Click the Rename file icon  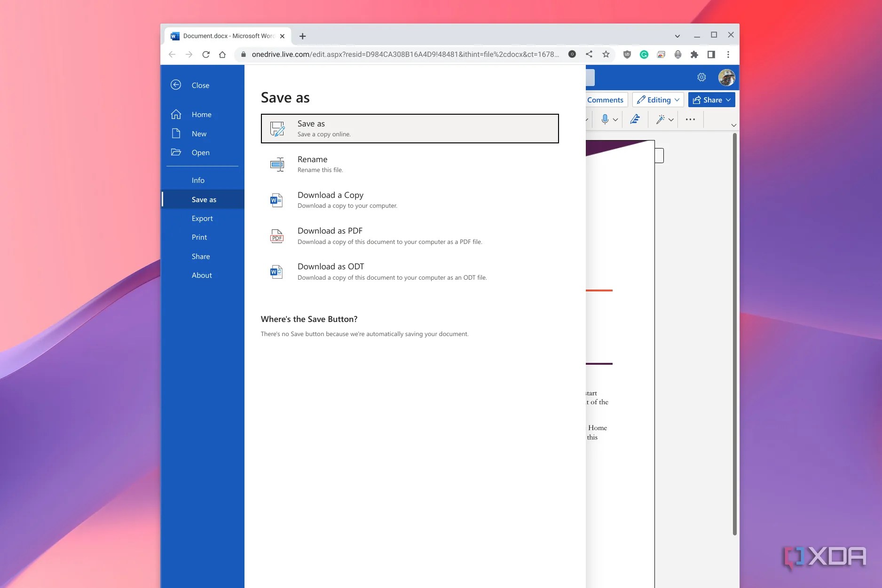[x=277, y=164]
